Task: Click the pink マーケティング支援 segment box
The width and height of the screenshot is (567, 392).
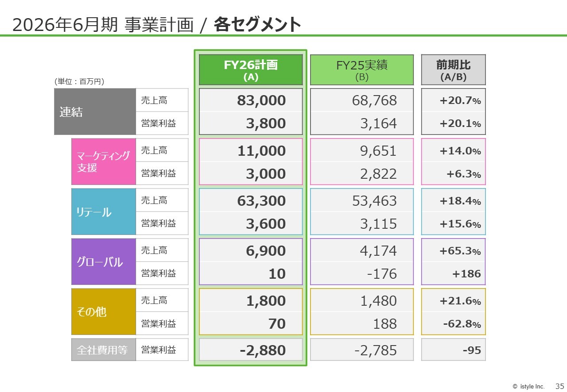Action: click(104, 161)
